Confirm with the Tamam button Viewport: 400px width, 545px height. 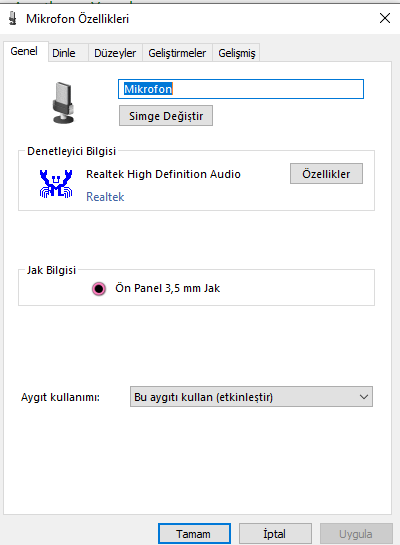[194, 534]
